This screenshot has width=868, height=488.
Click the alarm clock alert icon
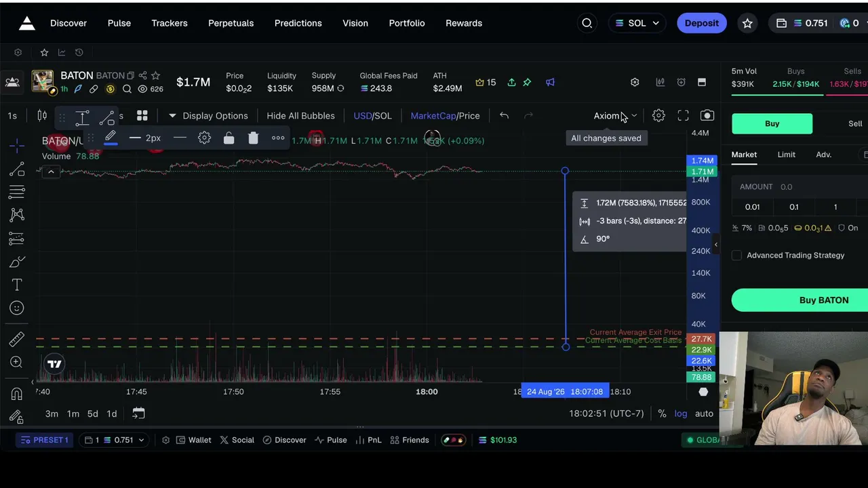click(x=681, y=82)
